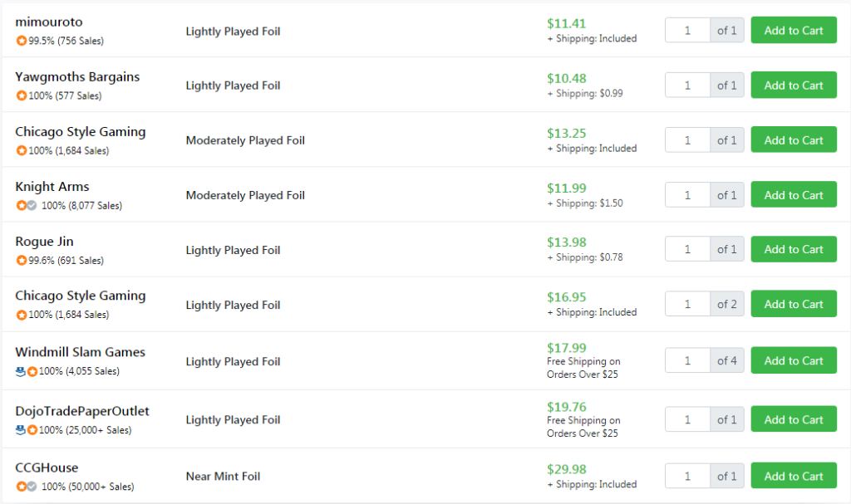Open CCGHouse seller profile

[47, 467]
